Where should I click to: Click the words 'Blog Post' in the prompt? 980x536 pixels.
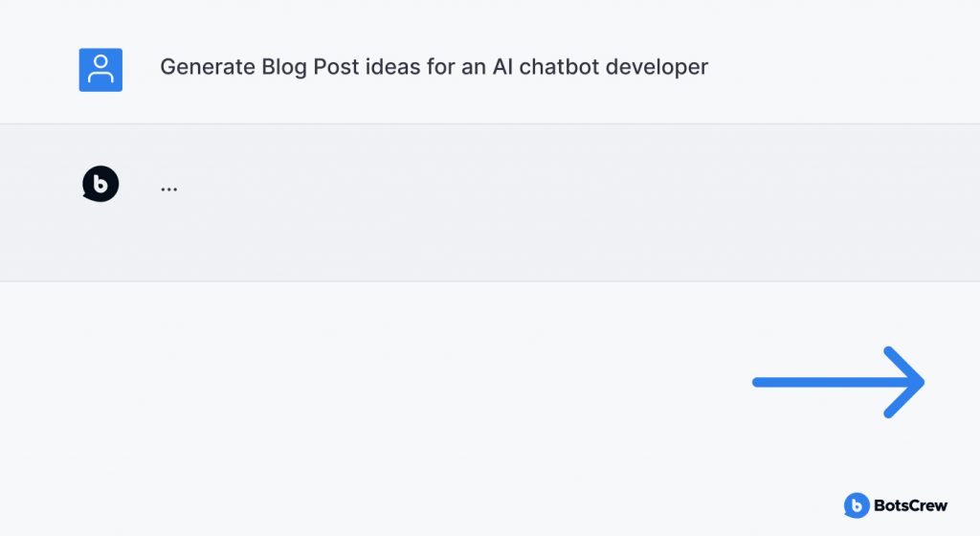310,67
